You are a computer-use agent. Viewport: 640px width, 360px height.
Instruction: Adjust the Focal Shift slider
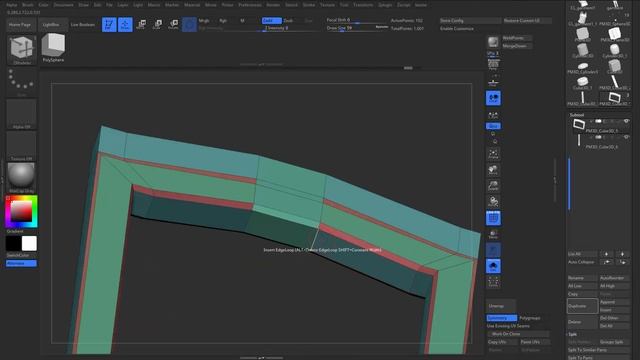coord(357,20)
